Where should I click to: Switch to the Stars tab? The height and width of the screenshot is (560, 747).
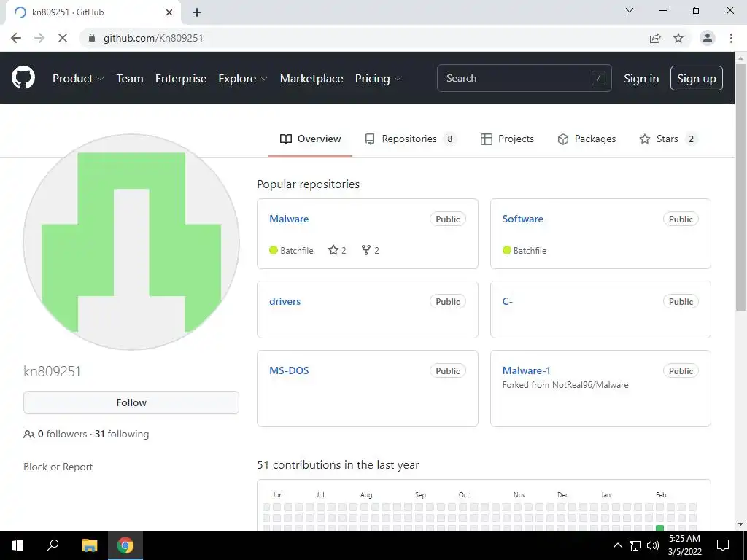pyautogui.click(x=668, y=139)
